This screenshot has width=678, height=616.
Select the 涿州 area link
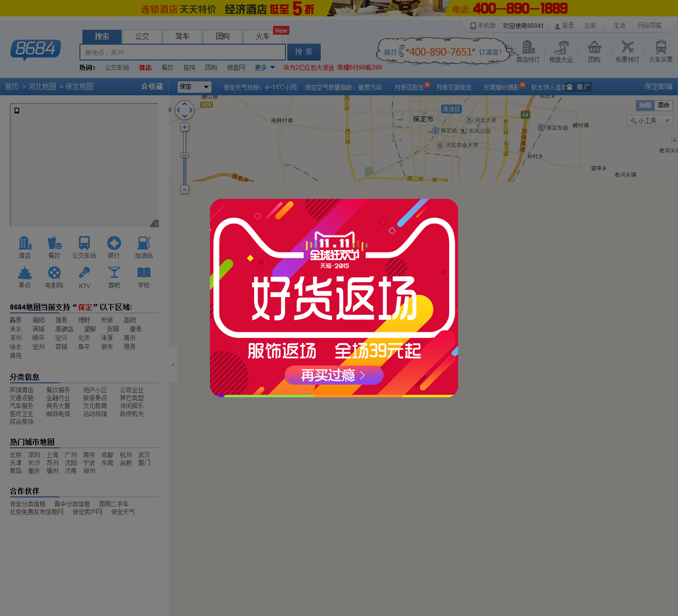tap(16, 338)
